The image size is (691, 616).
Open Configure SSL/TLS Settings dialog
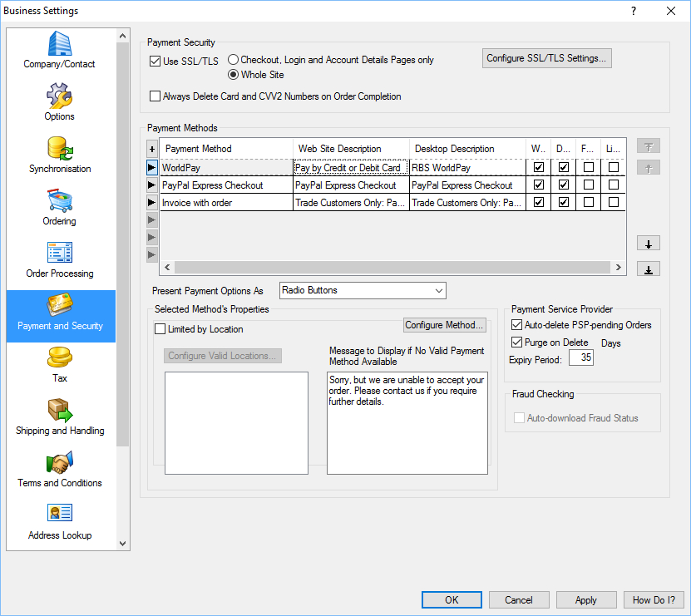coord(546,57)
